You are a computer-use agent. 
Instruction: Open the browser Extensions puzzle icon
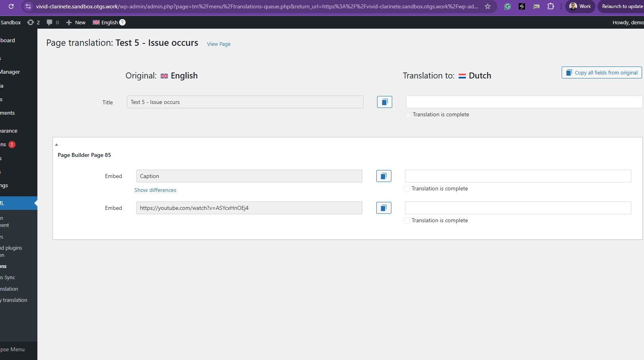tap(551, 6)
